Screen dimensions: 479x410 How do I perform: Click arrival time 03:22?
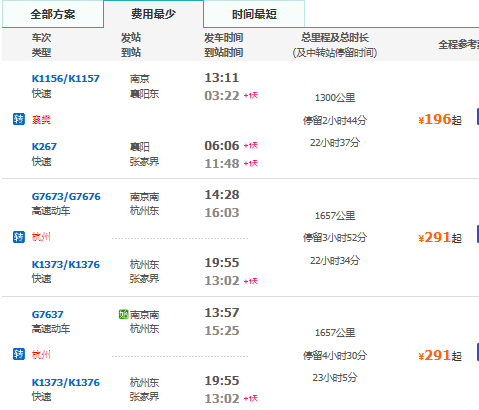(222, 96)
